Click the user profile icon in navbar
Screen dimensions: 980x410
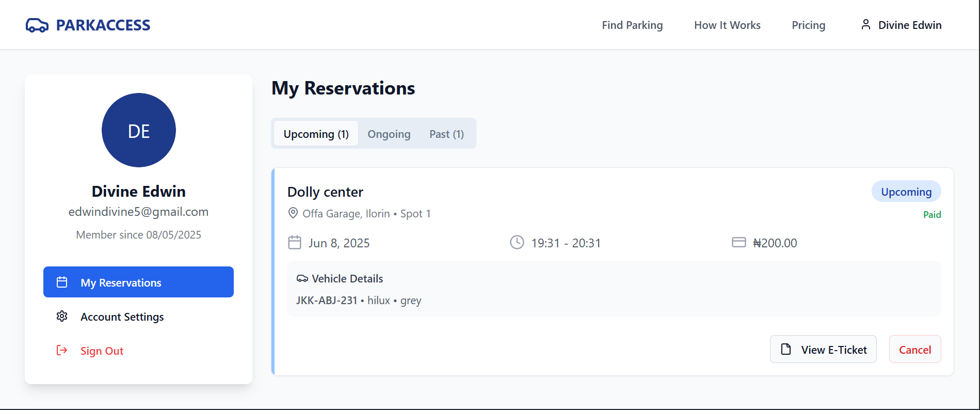(866, 25)
